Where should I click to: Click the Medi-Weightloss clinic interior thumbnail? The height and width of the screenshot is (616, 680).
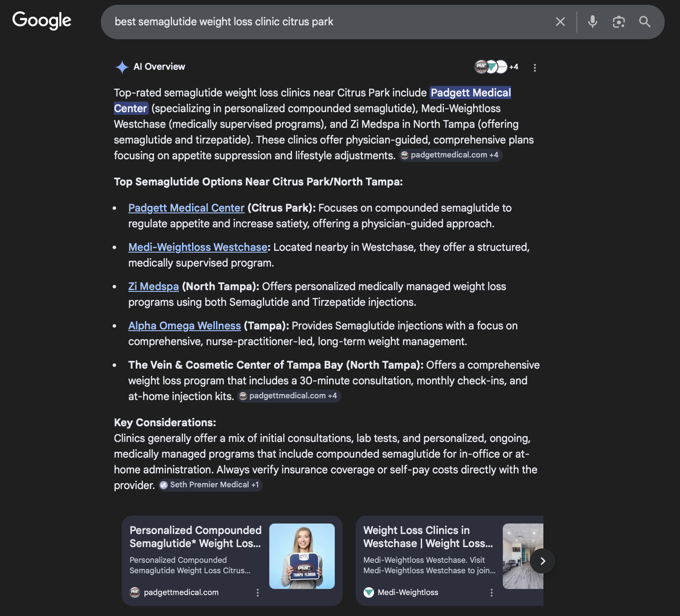pos(523,556)
